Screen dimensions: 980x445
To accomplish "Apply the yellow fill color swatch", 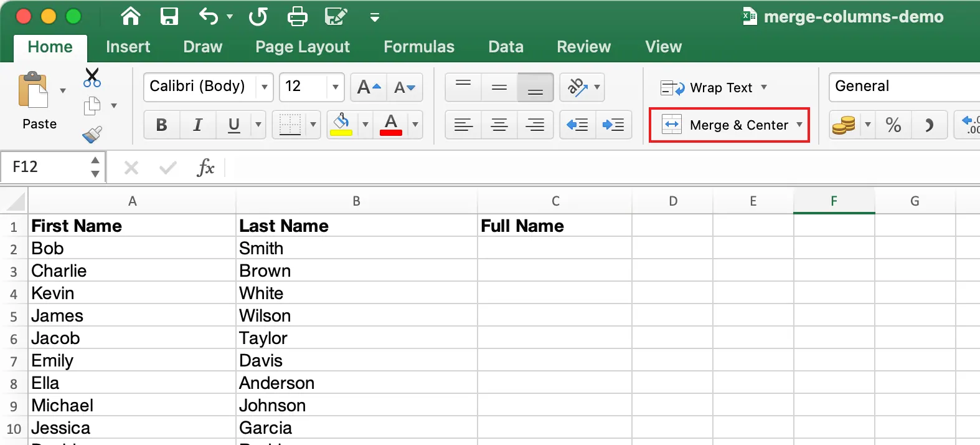I will [x=341, y=124].
